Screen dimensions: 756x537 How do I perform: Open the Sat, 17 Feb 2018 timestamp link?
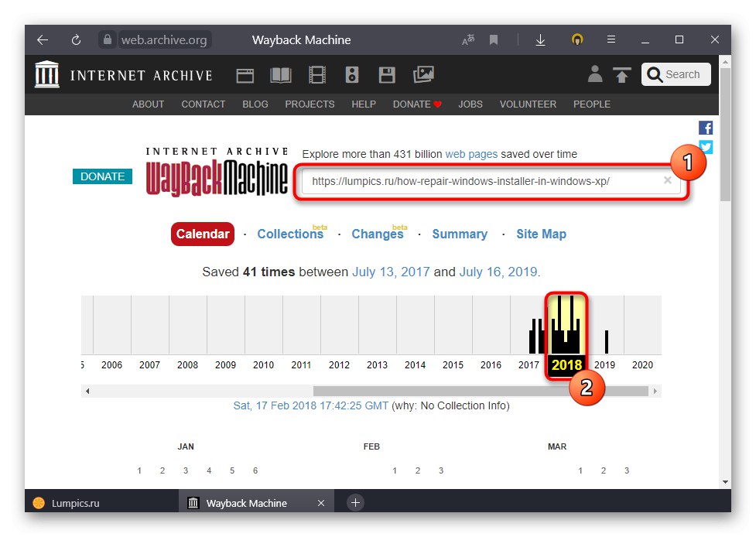[310, 406]
